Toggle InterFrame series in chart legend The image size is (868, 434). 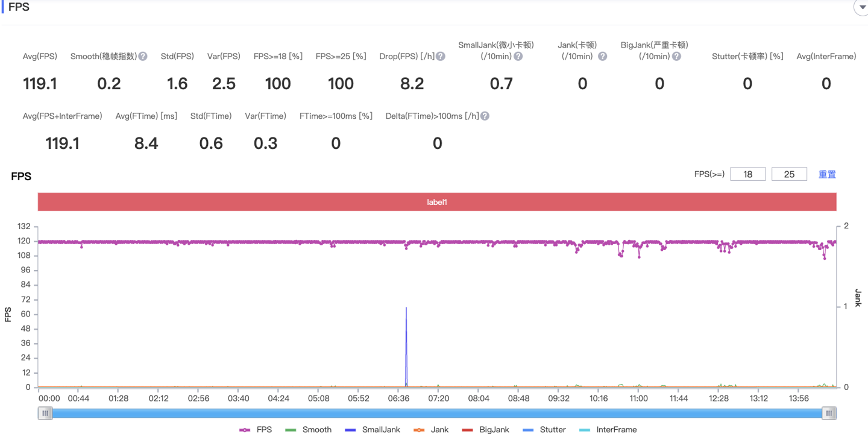(x=608, y=430)
